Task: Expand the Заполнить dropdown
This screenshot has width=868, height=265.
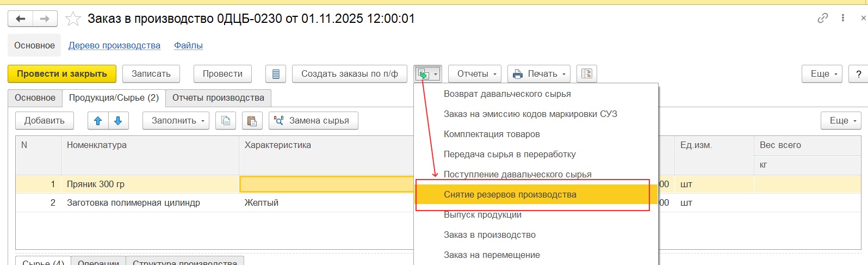Action: pyautogui.click(x=176, y=121)
